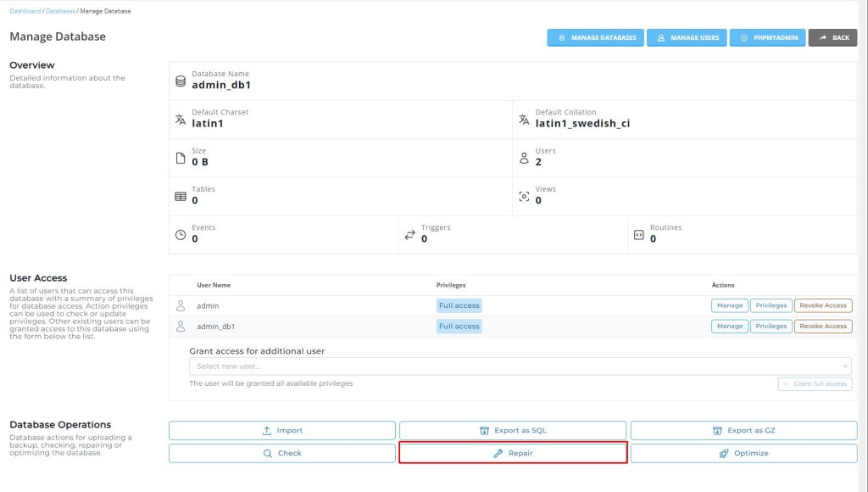The height and width of the screenshot is (492, 868).
Task: Launch PHPMYADMIN button label
Action: coord(776,37)
